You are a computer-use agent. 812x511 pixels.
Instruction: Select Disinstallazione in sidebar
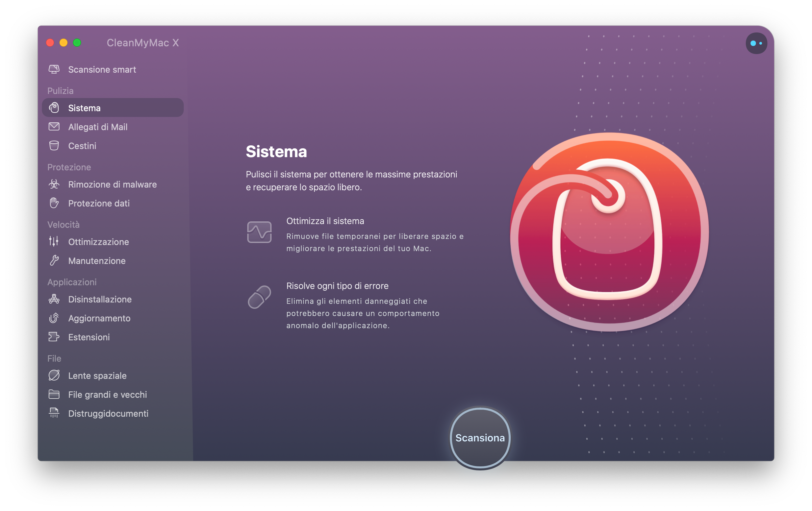pos(113,299)
